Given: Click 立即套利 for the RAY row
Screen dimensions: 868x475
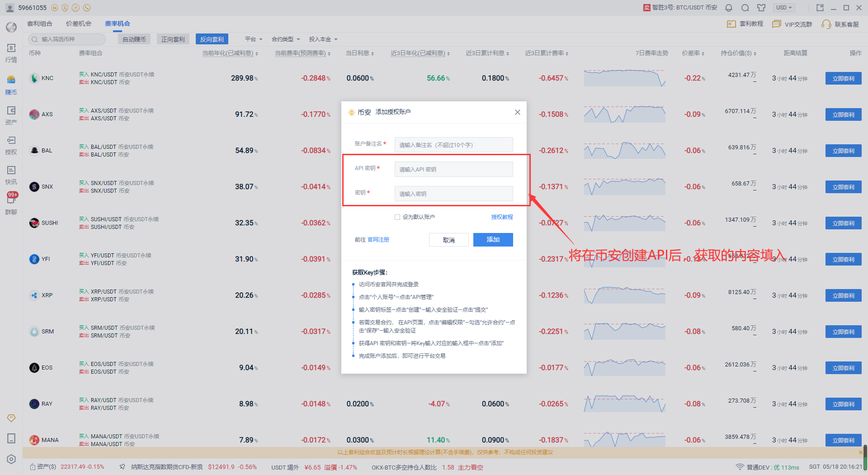Looking at the screenshot, I should pos(844,404).
